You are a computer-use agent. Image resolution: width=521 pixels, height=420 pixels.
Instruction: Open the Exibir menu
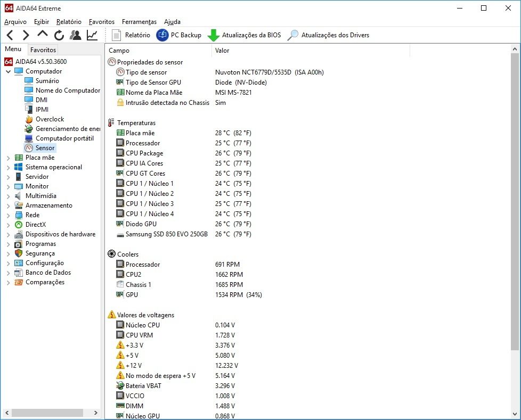click(x=42, y=22)
